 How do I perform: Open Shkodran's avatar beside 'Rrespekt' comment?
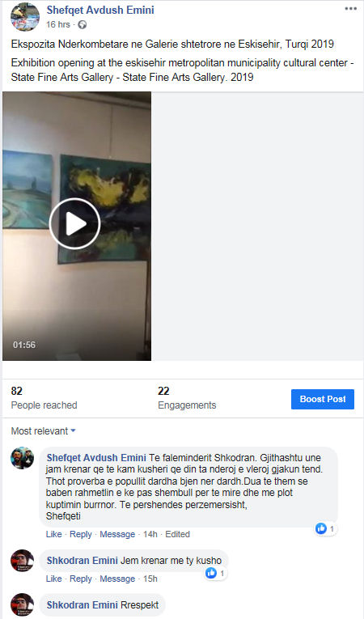click(x=22, y=604)
